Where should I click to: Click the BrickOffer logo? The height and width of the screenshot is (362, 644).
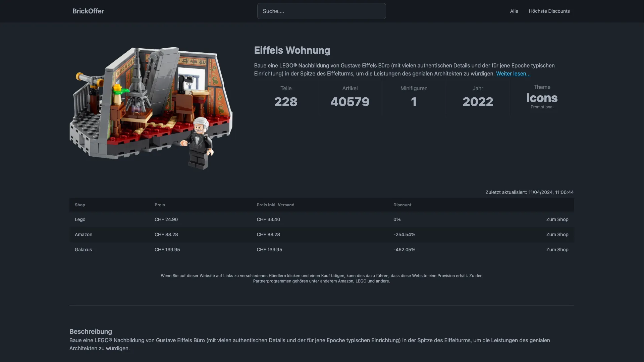pyautogui.click(x=88, y=11)
